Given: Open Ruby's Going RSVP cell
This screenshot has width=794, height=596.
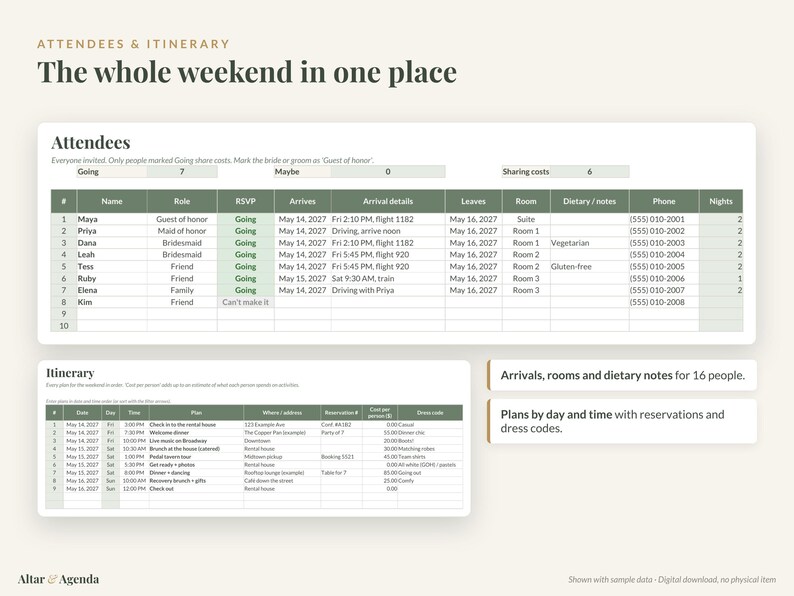Looking at the screenshot, I should tap(246, 279).
